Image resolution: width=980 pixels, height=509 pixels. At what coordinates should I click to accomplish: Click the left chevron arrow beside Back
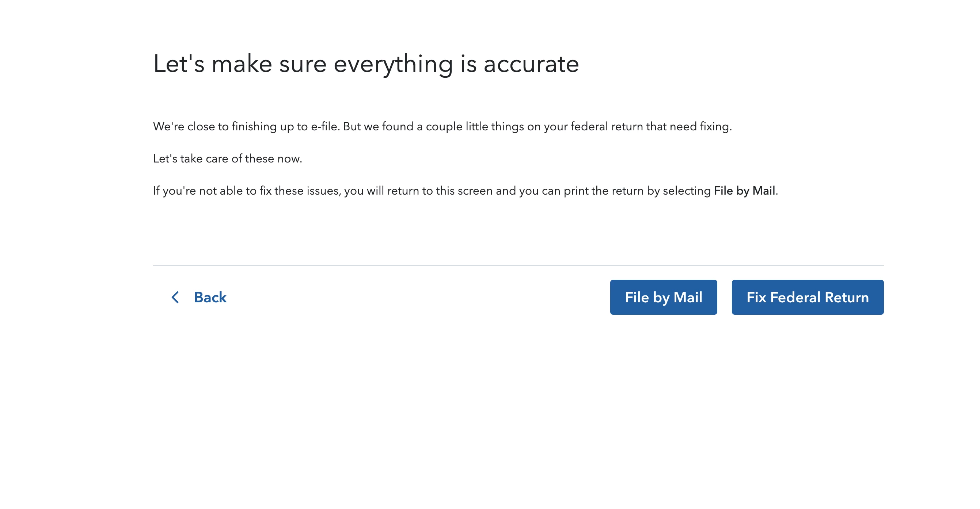coord(175,297)
